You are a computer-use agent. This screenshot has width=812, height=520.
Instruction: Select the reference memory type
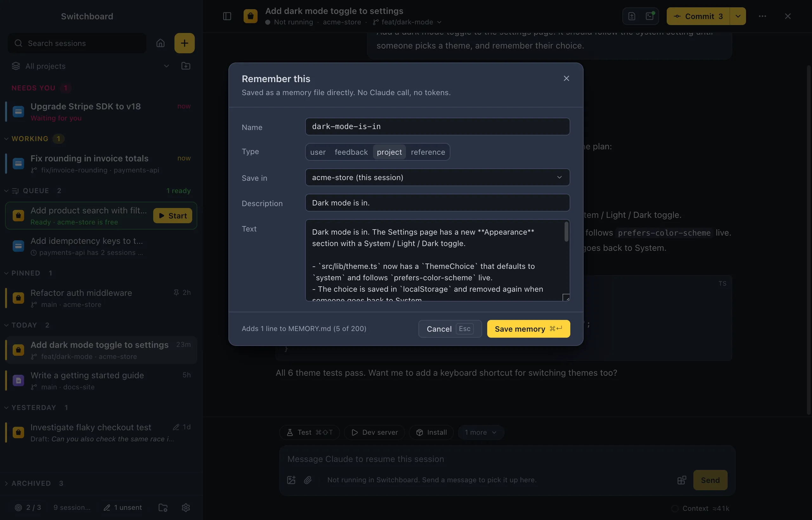point(428,152)
